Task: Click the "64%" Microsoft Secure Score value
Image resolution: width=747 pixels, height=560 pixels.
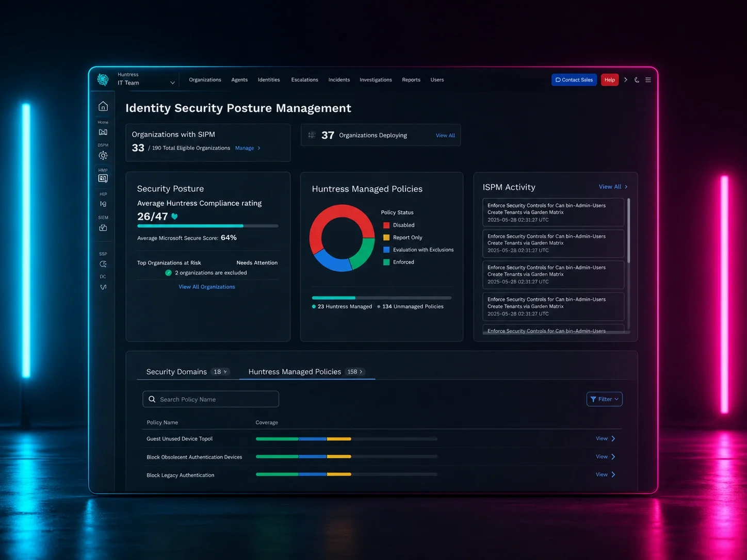Action: tap(229, 238)
